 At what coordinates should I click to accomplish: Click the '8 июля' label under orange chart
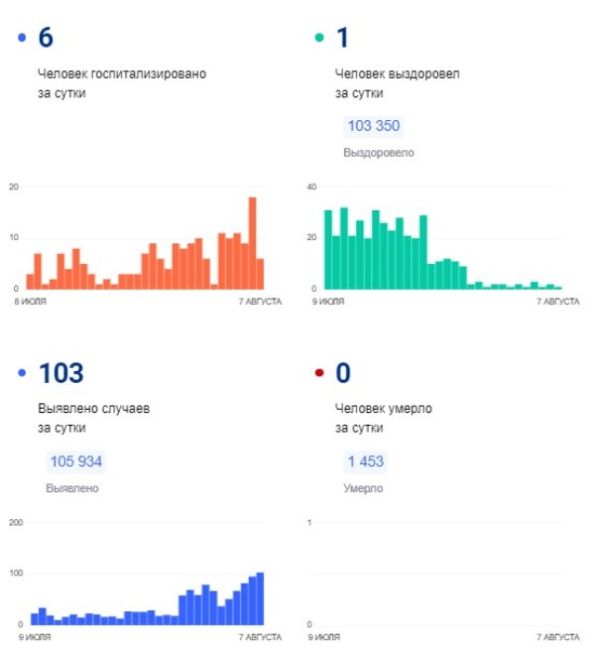(x=30, y=301)
